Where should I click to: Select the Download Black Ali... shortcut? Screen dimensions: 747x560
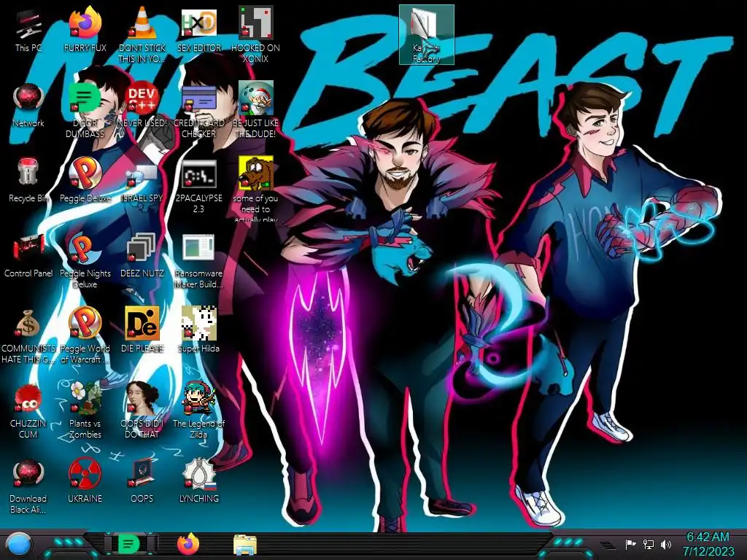pyautogui.click(x=28, y=486)
